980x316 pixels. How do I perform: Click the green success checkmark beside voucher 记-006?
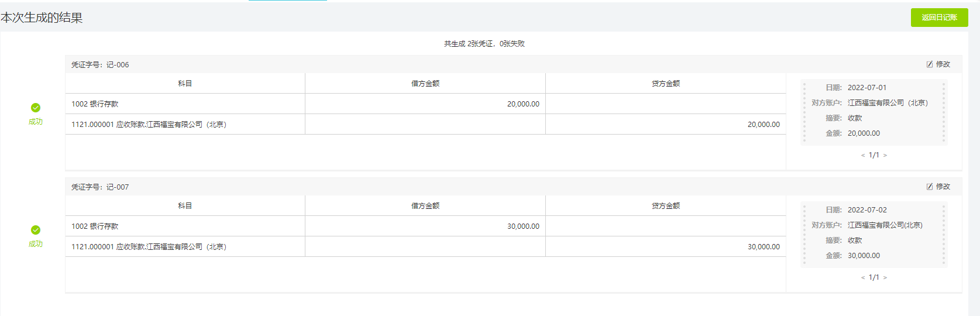tap(36, 108)
